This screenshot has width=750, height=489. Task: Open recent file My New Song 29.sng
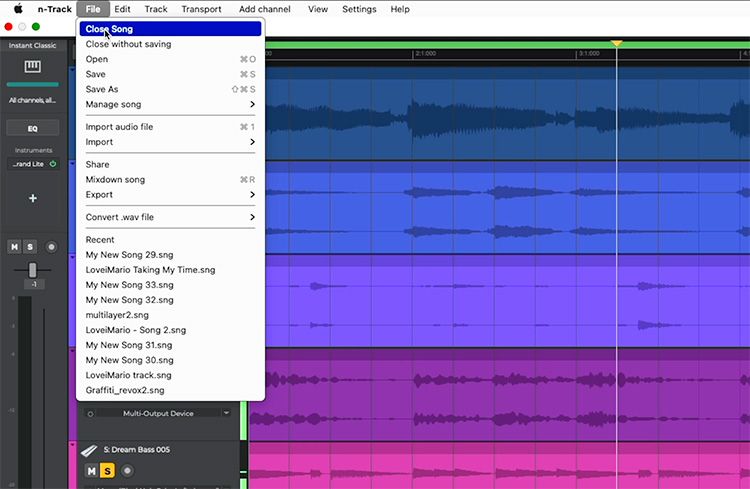(170, 255)
